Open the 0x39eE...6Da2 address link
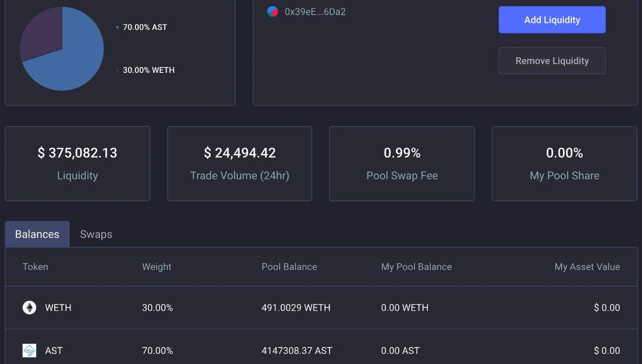 [315, 12]
